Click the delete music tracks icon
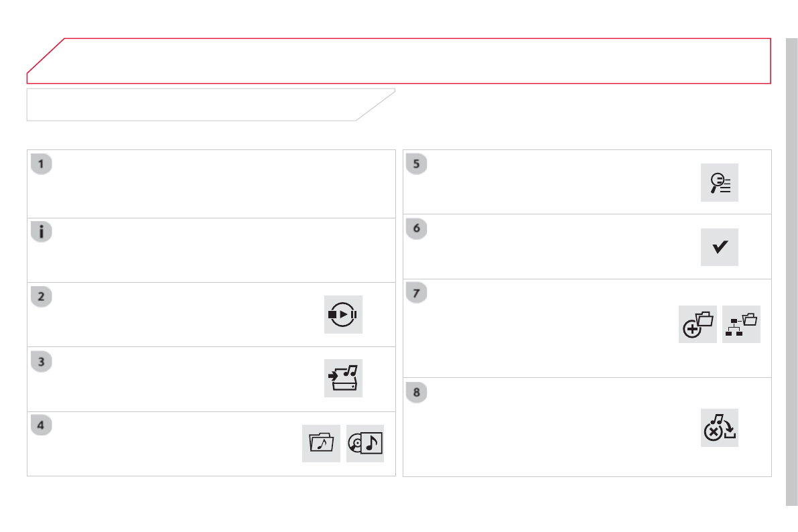The image size is (798, 532). 720,427
